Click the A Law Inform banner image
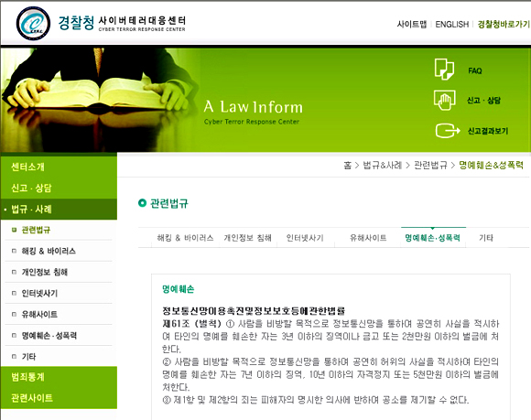531x420 pixels. [x=265, y=100]
